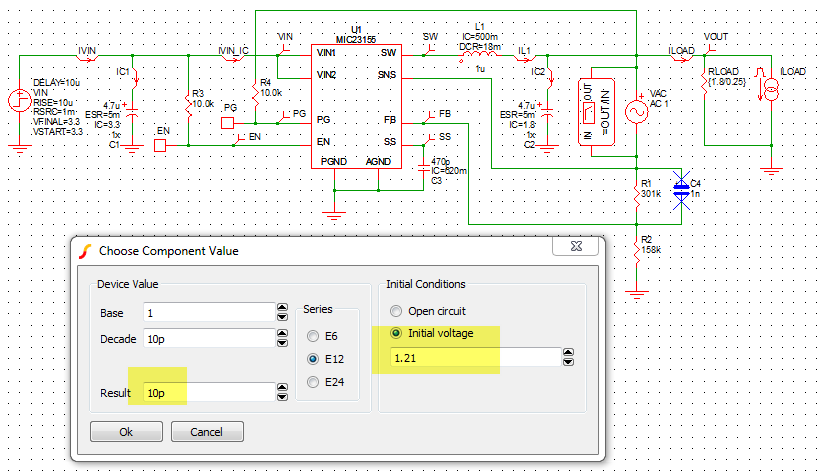Viewport: 819px width, 472px height.
Task: Select the C2 4.7u output capacitor
Action: click(x=547, y=114)
